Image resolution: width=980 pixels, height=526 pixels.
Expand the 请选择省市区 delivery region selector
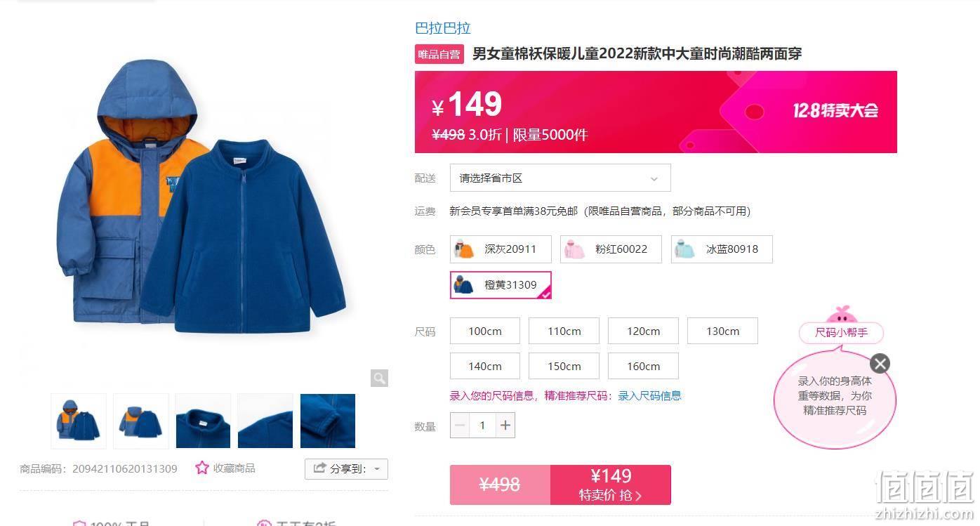pos(560,178)
